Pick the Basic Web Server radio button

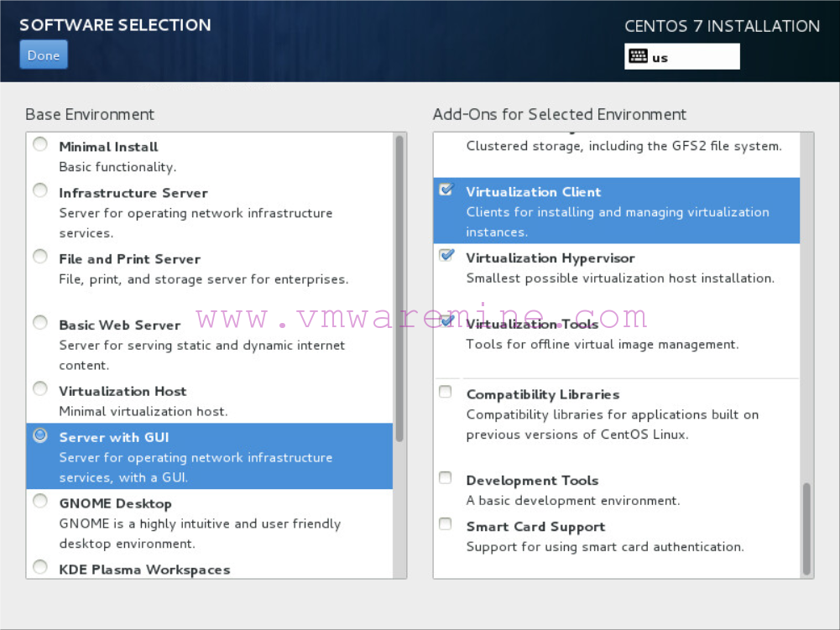tap(40, 323)
